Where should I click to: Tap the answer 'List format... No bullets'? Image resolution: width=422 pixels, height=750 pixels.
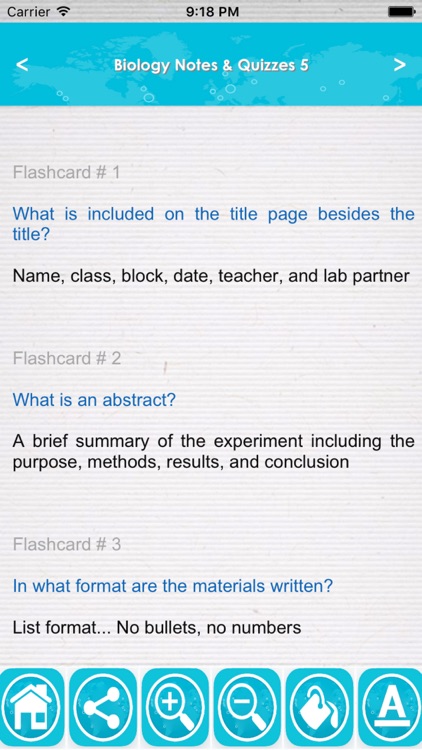(x=157, y=628)
